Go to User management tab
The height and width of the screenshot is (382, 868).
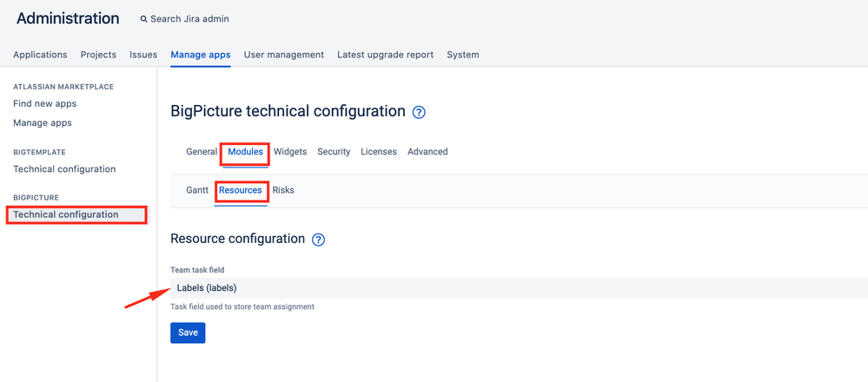click(x=284, y=55)
